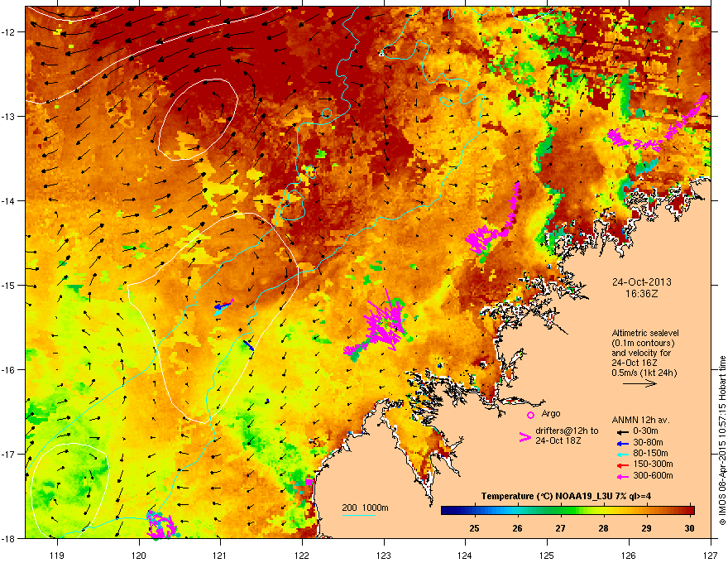Click longitude axis label 126
Screen dimensions: 728x563
pyautogui.click(x=629, y=555)
